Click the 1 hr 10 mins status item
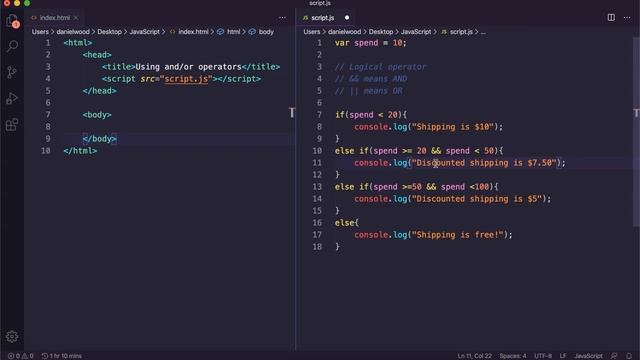Screen dimensions: 640x360 pos(62,356)
